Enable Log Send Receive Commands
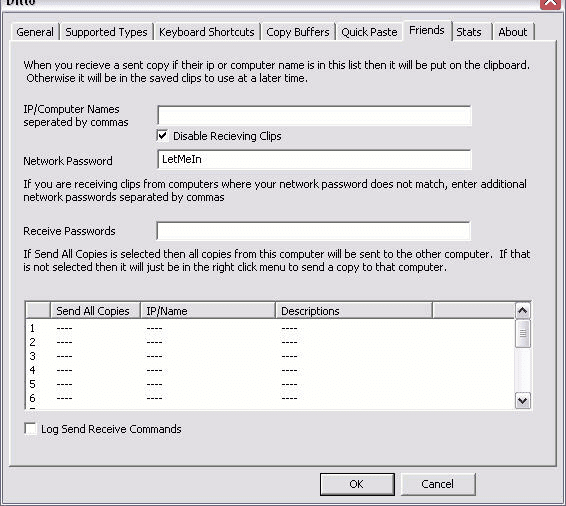This screenshot has width=566, height=506. click(x=31, y=429)
